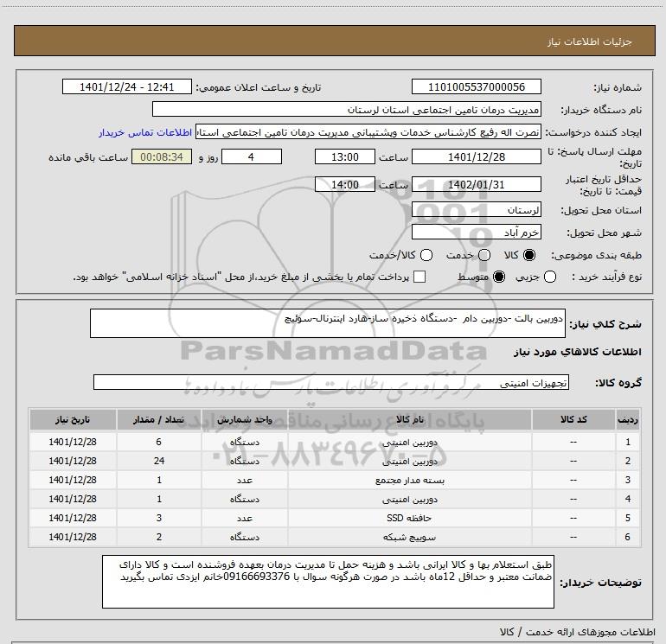Select row 6 item سوییچ شبکه

click(x=410, y=537)
